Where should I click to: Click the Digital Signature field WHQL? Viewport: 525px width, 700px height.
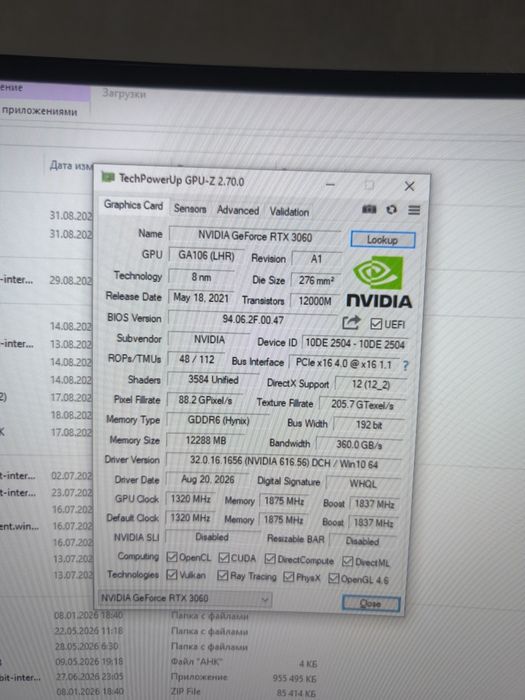click(362, 483)
